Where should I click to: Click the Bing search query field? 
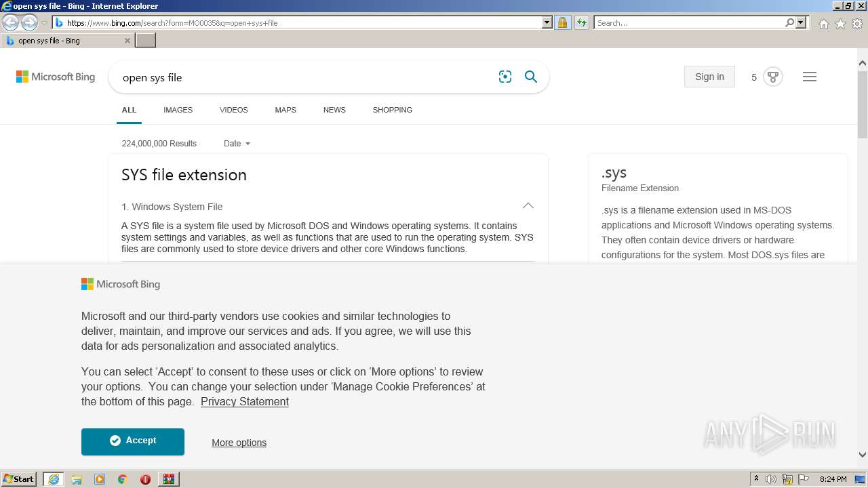pyautogui.click(x=305, y=77)
